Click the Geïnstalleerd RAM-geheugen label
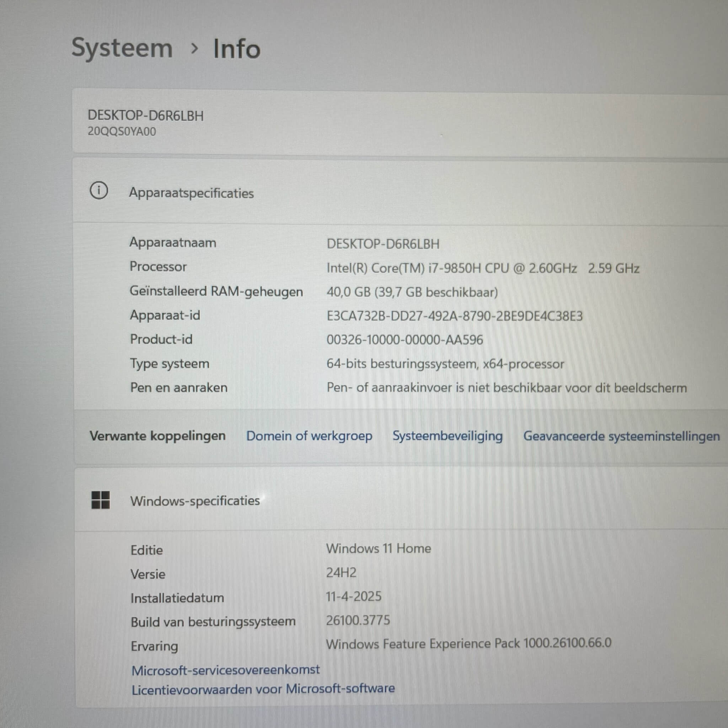Viewport: 728px width, 728px height. click(x=216, y=291)
